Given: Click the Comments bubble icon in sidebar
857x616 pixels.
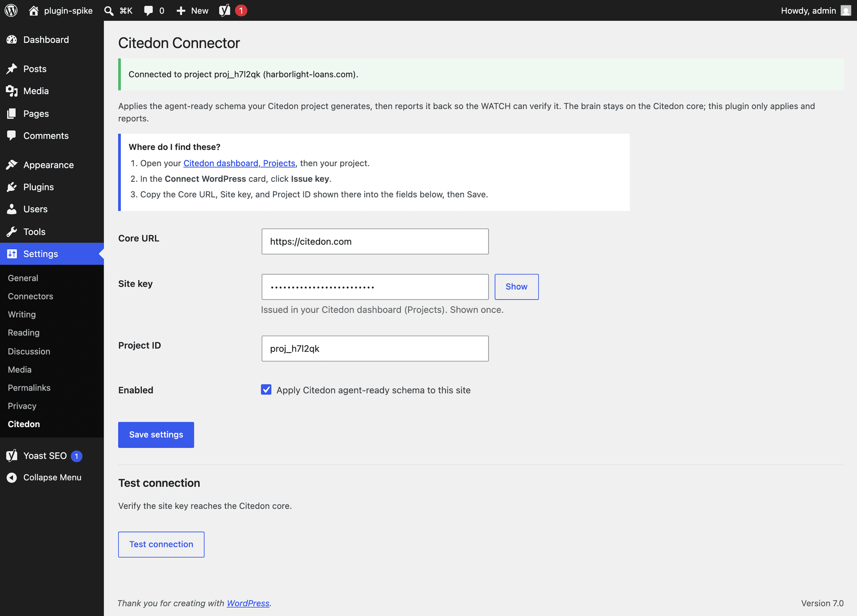Looking at the screenshot, I should pos(12,136).
